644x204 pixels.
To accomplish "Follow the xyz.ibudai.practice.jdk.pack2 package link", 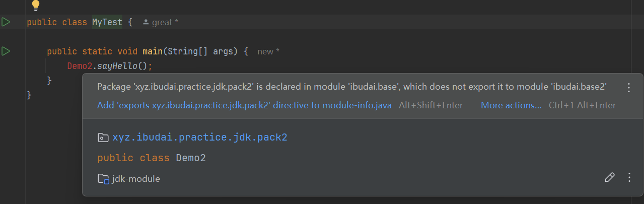I will coord(200,137).
